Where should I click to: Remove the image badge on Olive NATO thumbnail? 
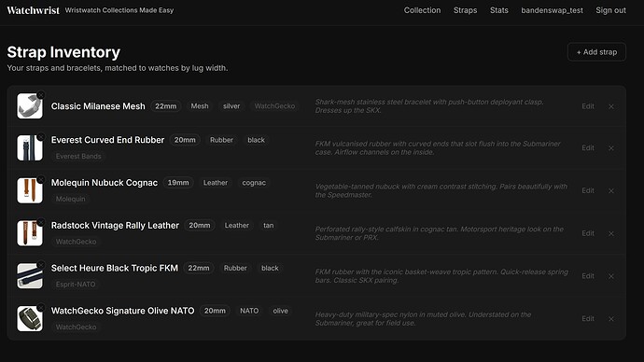[41, 307]
